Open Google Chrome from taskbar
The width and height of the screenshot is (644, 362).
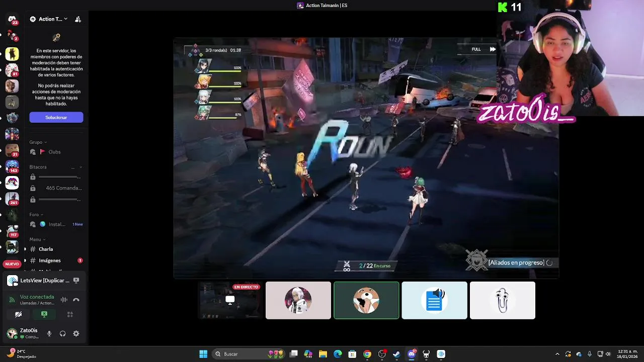(x=367, y=354)
